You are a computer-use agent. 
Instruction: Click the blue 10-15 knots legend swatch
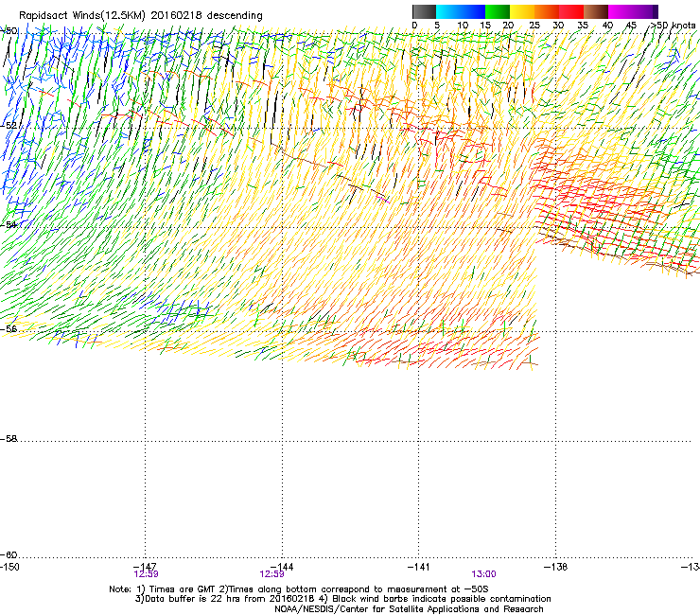point(473,11)
